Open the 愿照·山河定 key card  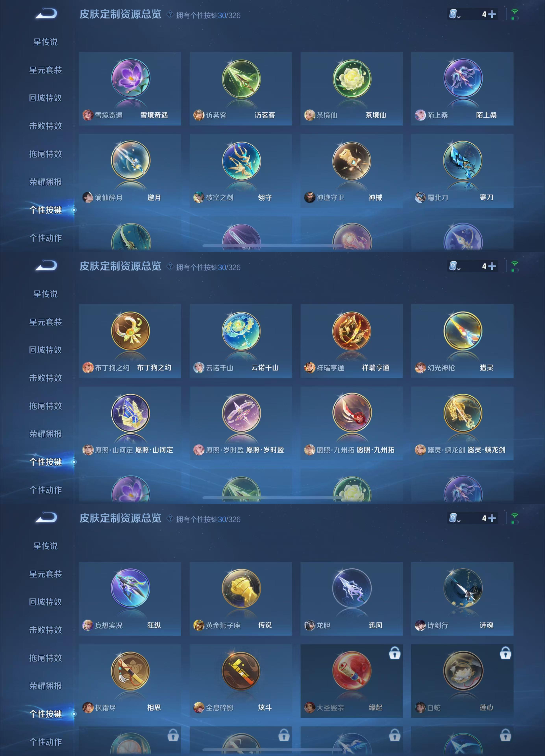(x=130, y=423)
